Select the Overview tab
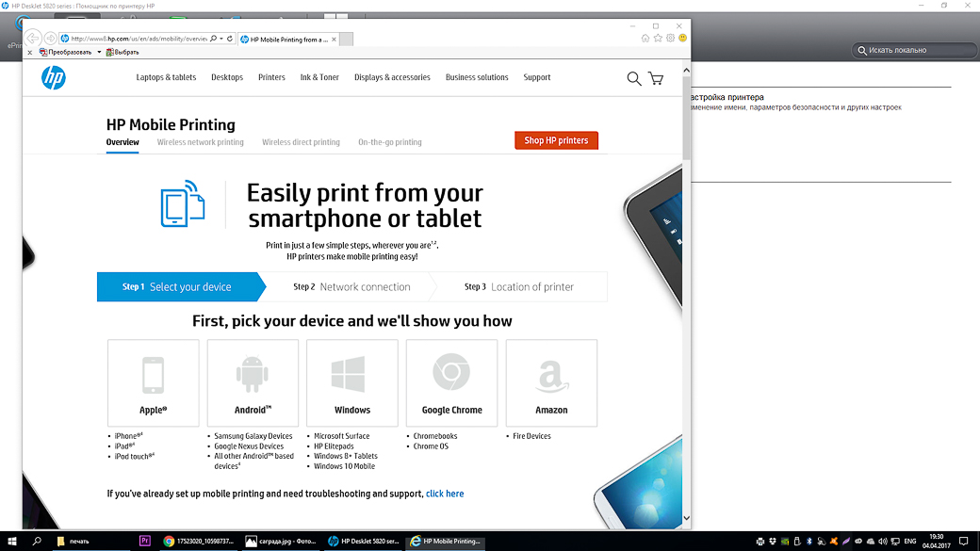The height and width of the screenshot is (551, 980). tap(122, 142)
